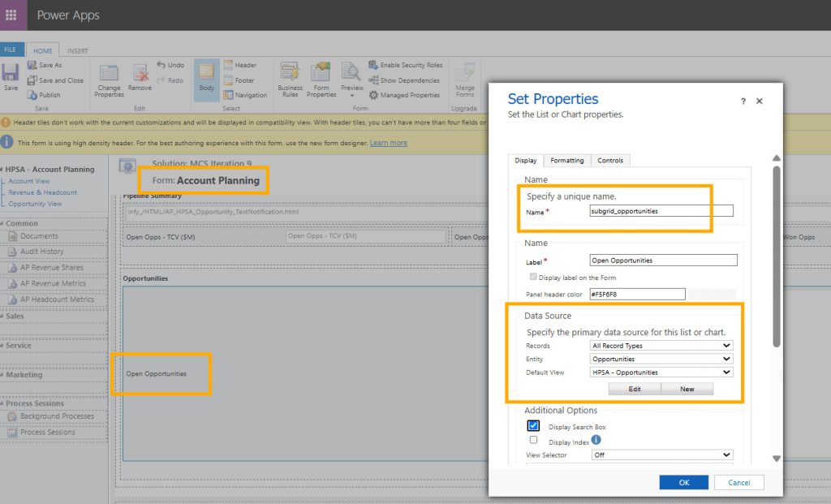Switch to the Formatting tab

(x=567, y=160)
